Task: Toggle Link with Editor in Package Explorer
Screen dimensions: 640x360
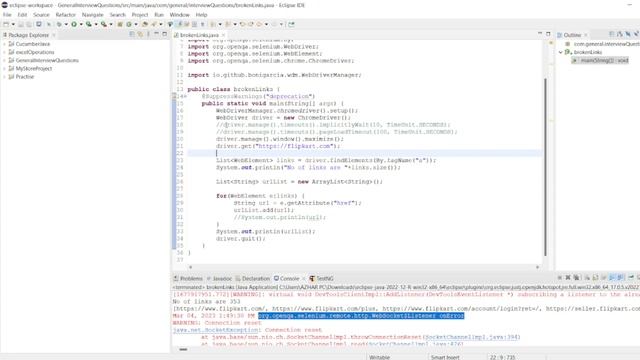Action: point(140,34)
